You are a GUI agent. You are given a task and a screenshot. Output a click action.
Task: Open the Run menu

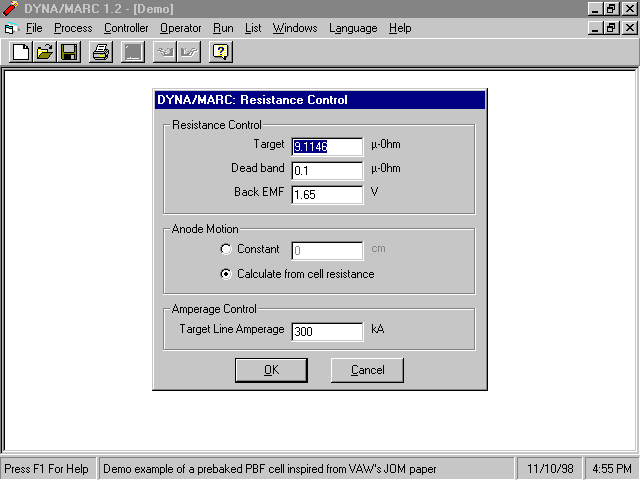pos(223,28)
